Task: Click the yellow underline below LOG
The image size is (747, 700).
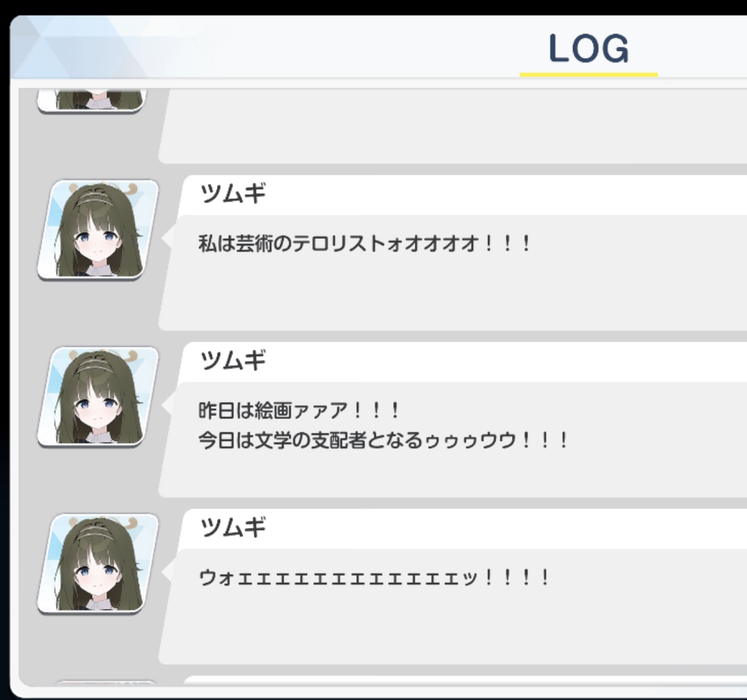Action: (x=589, y=75)
